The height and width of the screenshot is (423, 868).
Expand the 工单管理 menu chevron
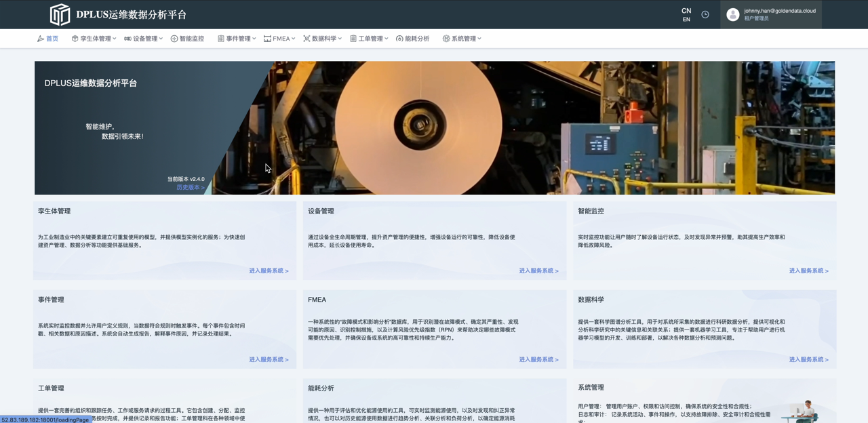pos(387,39)
